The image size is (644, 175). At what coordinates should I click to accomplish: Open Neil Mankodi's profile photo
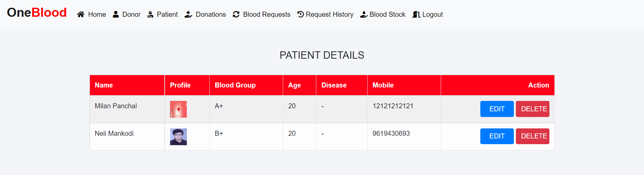[x=178, y=137]
